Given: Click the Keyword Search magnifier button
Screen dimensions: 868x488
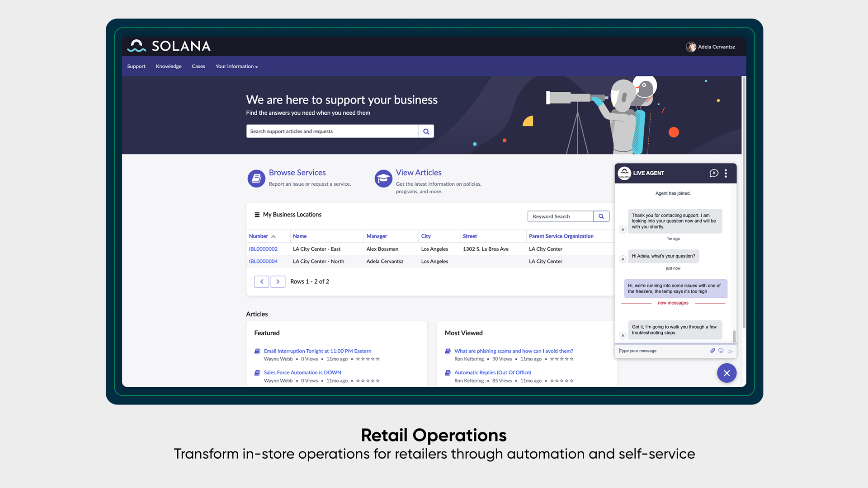Looking at the screenshot, I should tap(601, 216).
